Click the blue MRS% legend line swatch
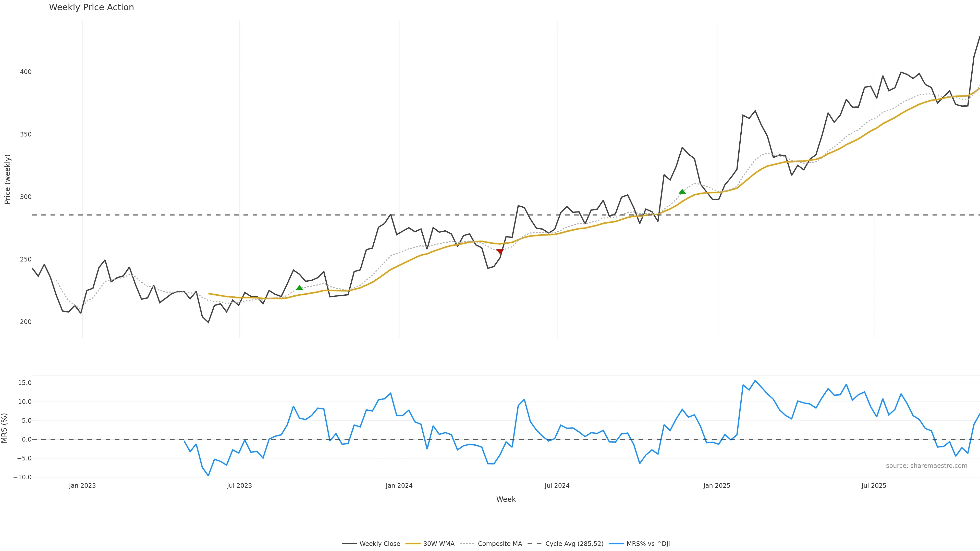980x551 pixels. 616,544
